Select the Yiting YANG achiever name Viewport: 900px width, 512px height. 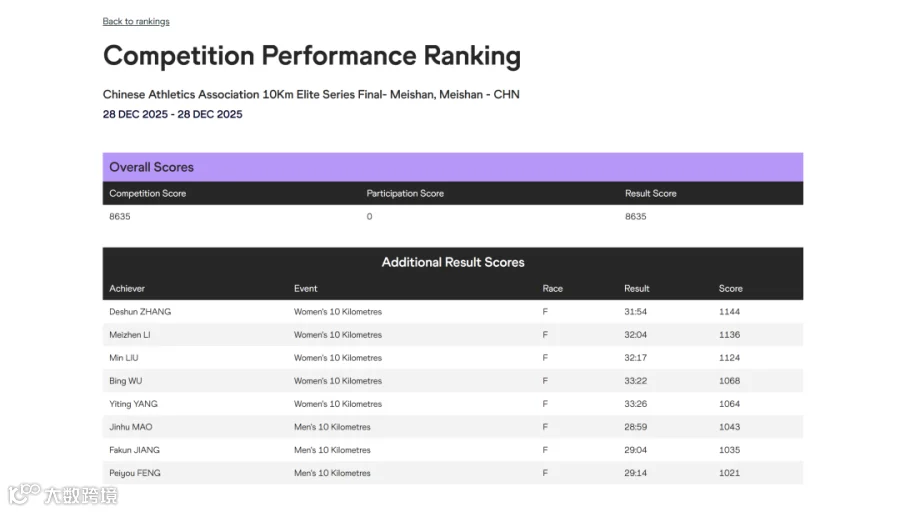[x=133, y=404]
